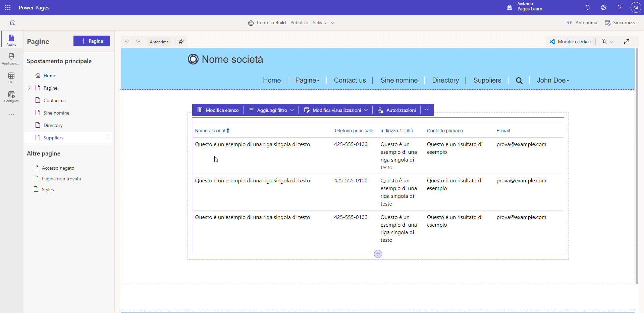This screenshot has width=644, height=313.
Task: Click the notifications bell icon
Action: [588, 7]
